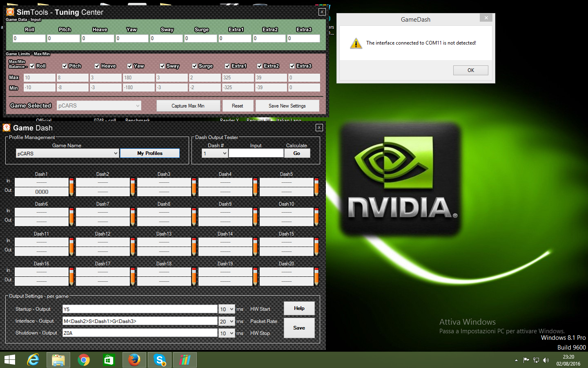Screen dimensions: 588x368
Task: Toggle the Pitch Max/Min balance checkbox
Action: 65,66
